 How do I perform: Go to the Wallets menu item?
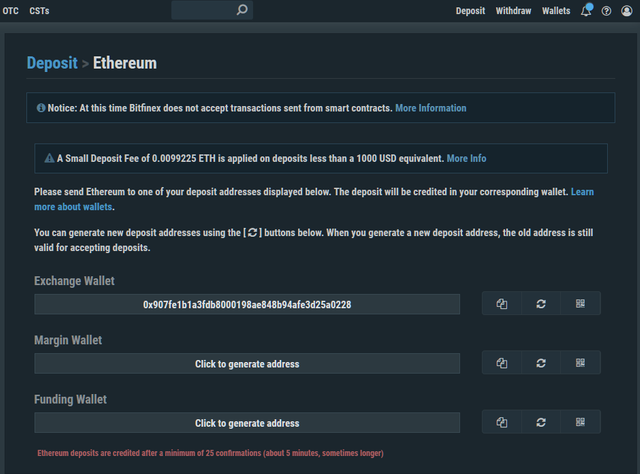pyautogui.click(x=556, y=11)
